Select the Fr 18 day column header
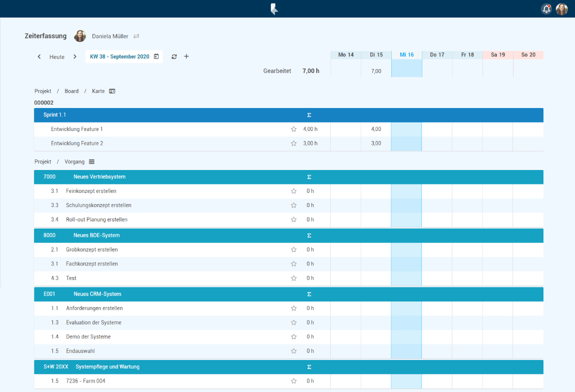 pyautogui.click(x=467, y=54)
